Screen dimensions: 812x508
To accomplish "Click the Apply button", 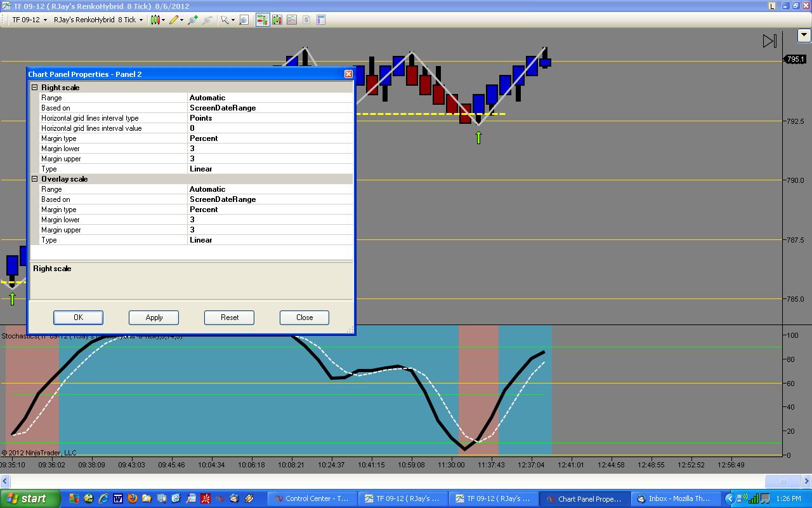I will 154,317.
